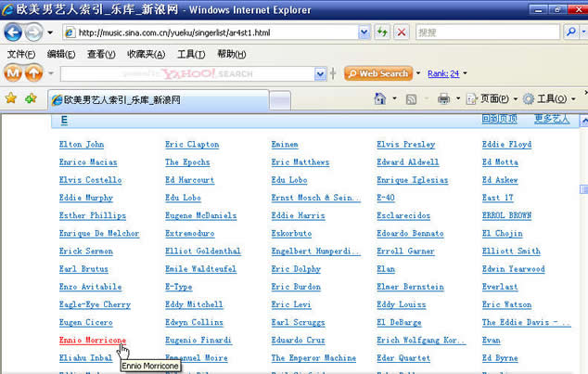This screenshot has height=374, width=588.
Task: Open the Enrique Iglesias artist link
Action: 413,180
